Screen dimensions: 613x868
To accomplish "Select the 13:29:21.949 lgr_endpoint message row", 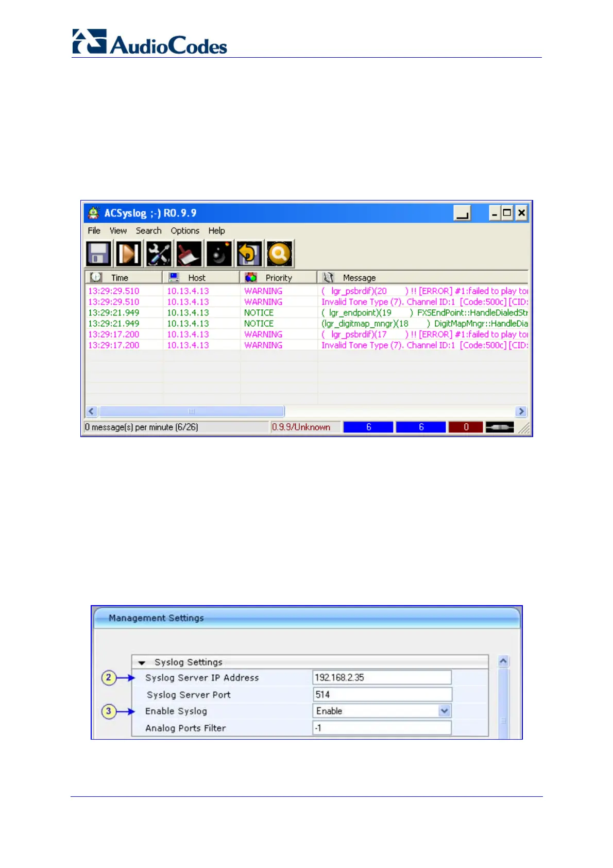I will coord(306,312).
